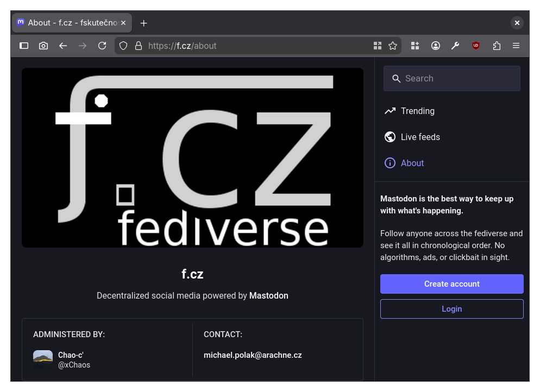
Task: Open Trending in the sidebar
Action: [x=410, y=111]
